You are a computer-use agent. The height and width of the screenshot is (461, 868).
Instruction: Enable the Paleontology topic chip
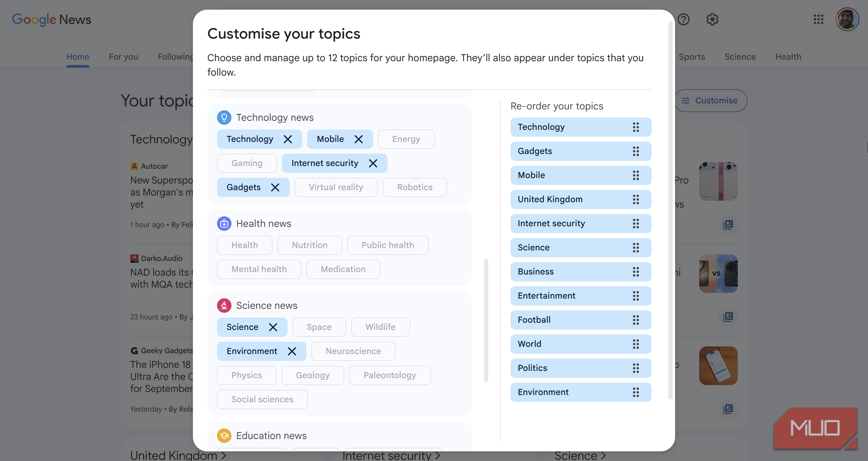[x=390, y=375]
